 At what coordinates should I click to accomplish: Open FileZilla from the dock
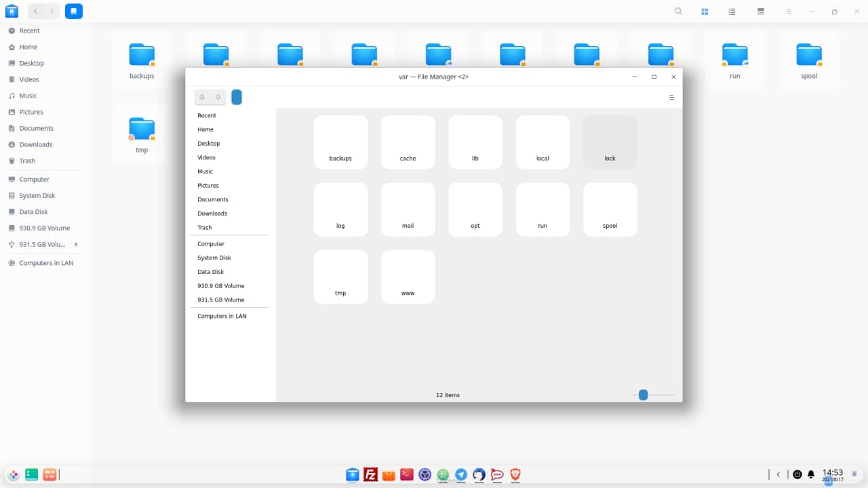(370, 474)
